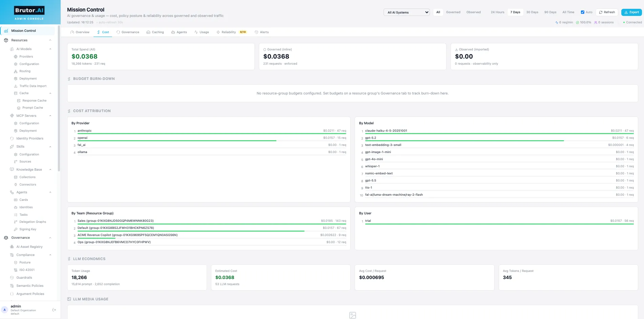The width and height of the screenshot is (644, 319).
Task: Click the Agents icon in sidebar
Action: click(x=12, y=192)
